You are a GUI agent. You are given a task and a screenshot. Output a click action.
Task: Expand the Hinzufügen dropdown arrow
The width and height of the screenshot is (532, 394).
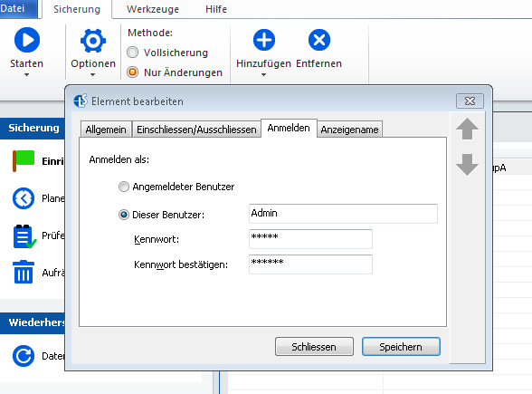coord(263,74)
